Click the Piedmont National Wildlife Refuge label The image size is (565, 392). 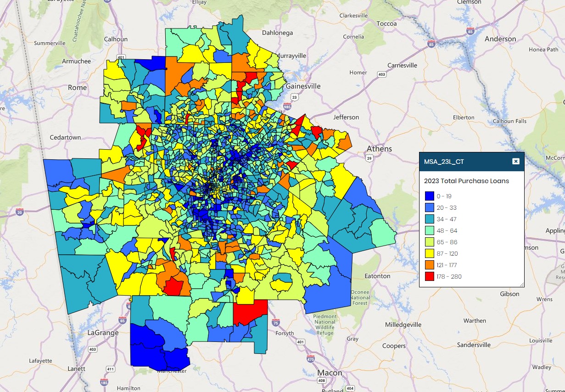click(x=325, y=325)
